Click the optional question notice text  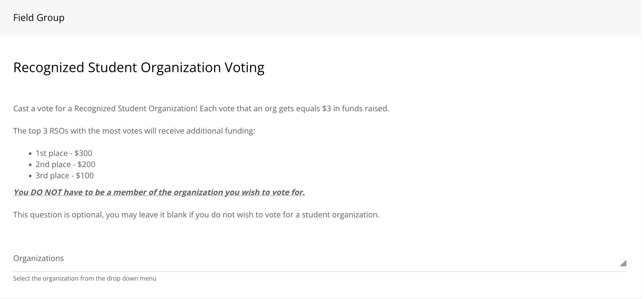[x=196, y=215]
